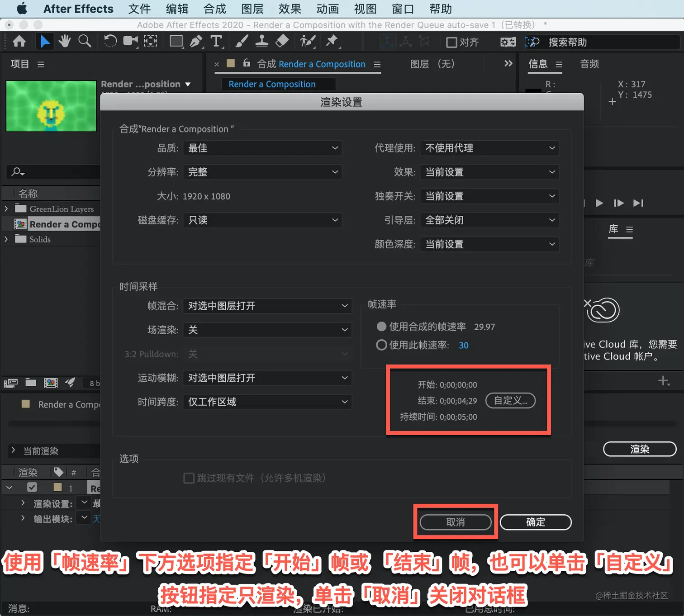Open the 窗口 Window menu
Image resolution: width=684 pixels, height=616 pixels.
tap(403, 9)
